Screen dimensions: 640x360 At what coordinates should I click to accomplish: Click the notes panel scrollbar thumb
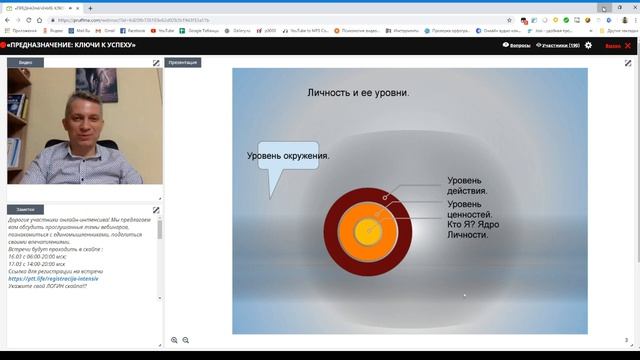[160, 229]
